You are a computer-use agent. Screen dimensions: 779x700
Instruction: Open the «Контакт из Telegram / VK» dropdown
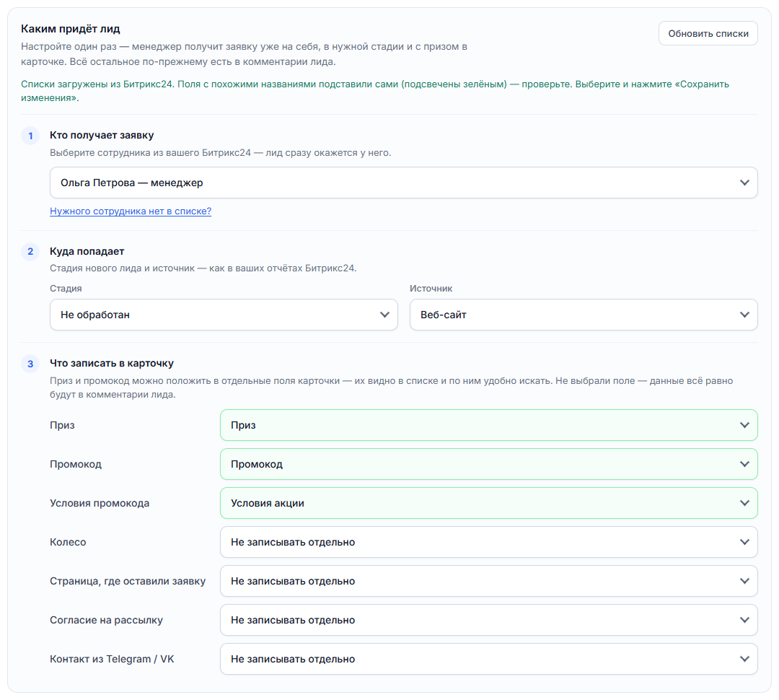(x=489, y=659)
